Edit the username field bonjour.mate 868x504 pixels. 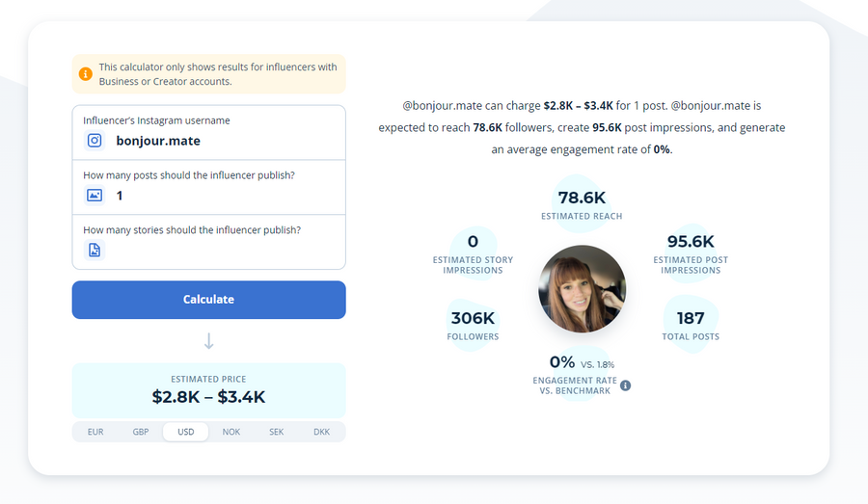(x=209, y=133)
